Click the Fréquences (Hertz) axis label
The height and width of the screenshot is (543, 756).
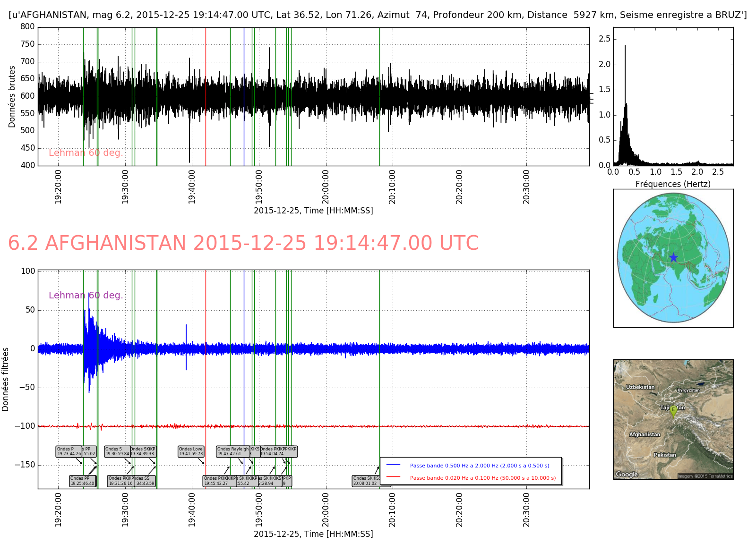tap(673, 184)
